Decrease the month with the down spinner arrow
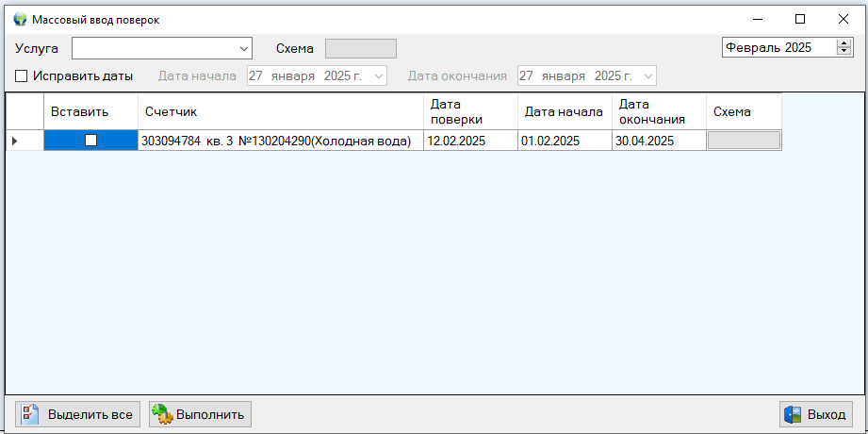 click(x=844, y=52)
